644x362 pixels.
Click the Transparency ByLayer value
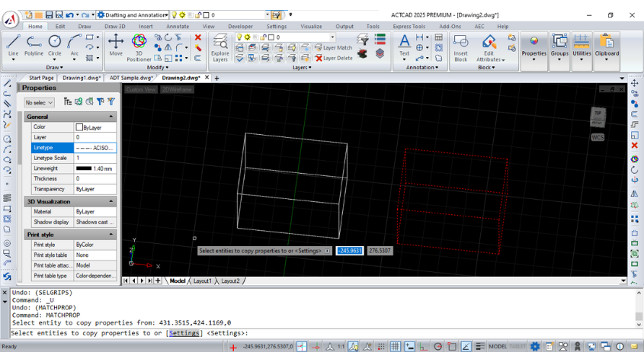click(x=95, y=190)
